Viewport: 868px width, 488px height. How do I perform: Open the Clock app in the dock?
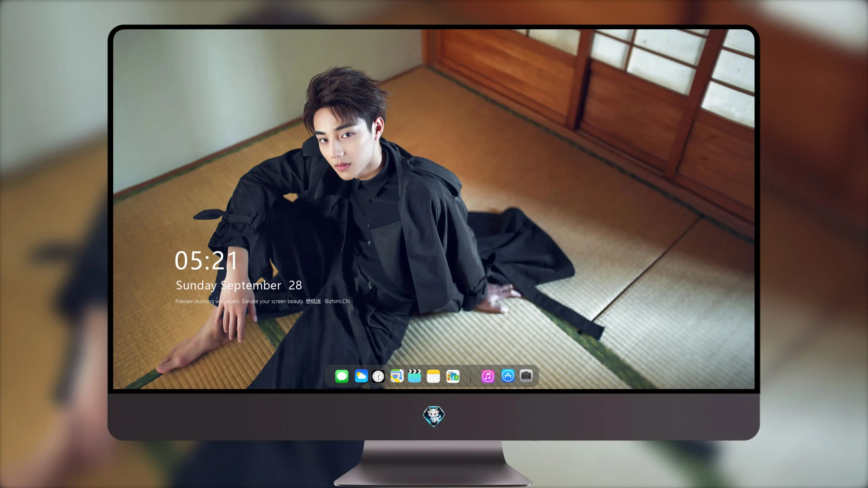(378, 376)
